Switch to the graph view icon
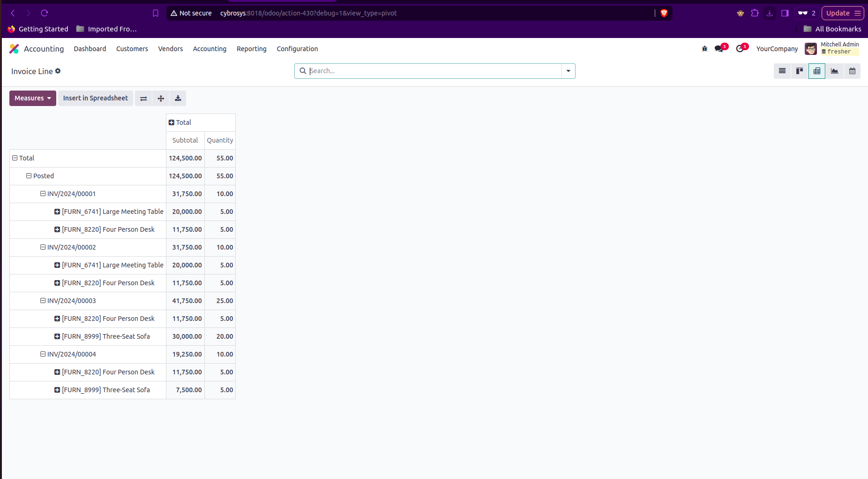868x479 pixels. [x=834, y=71]
